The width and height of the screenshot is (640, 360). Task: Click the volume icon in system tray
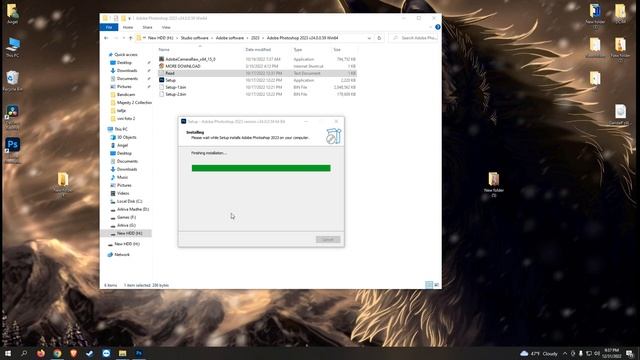pyautogui.click(x=597, y=353)
